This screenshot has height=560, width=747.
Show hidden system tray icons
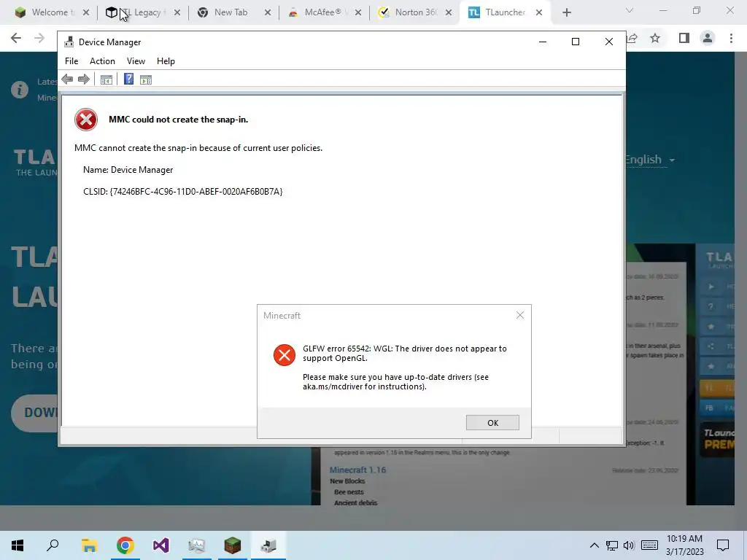pyautogui.click(x=594, y=545)
